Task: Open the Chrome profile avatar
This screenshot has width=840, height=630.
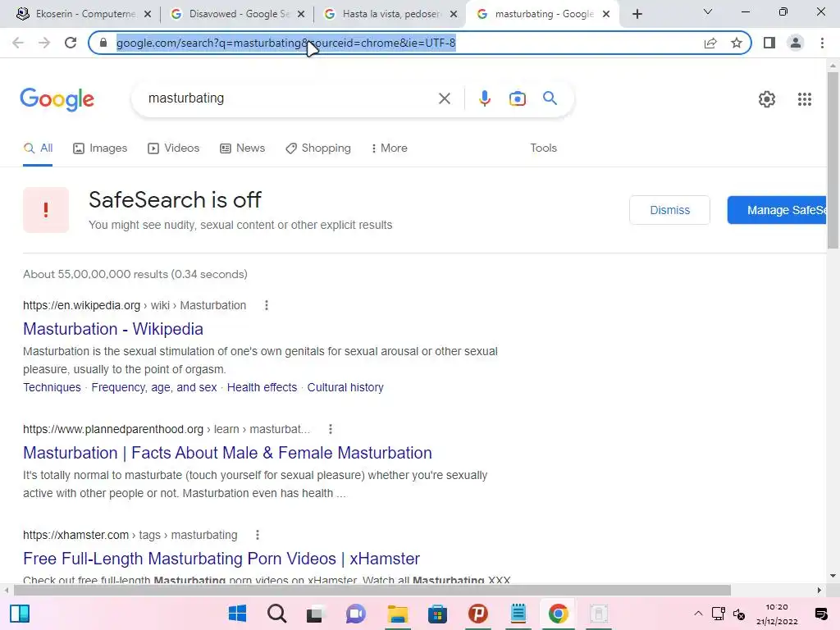Action: [796, 43]
